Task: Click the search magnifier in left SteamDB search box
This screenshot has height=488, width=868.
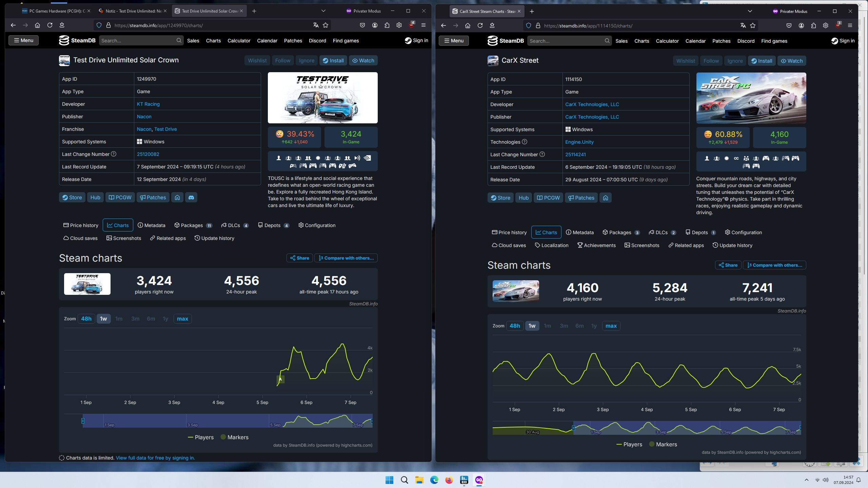Action: pos(179,40)
